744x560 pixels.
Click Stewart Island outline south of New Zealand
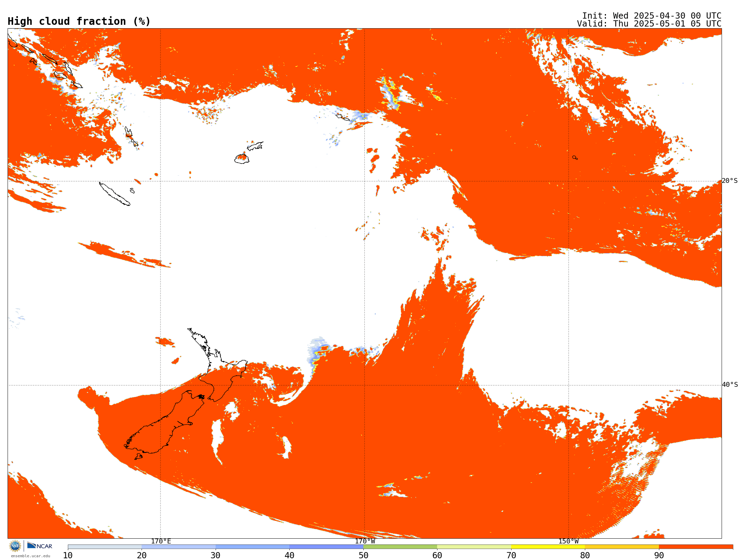pyautogui.click(x=138, y=457)
